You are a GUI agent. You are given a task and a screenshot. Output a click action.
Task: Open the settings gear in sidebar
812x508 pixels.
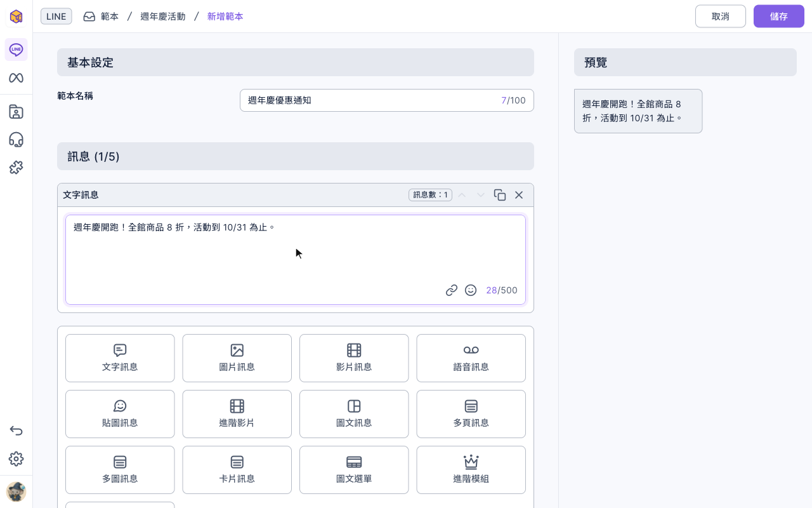(16, 458)
